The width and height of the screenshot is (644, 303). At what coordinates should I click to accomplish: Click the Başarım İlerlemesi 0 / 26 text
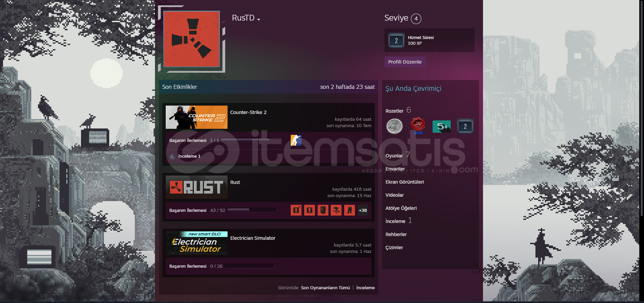[196, 266]
